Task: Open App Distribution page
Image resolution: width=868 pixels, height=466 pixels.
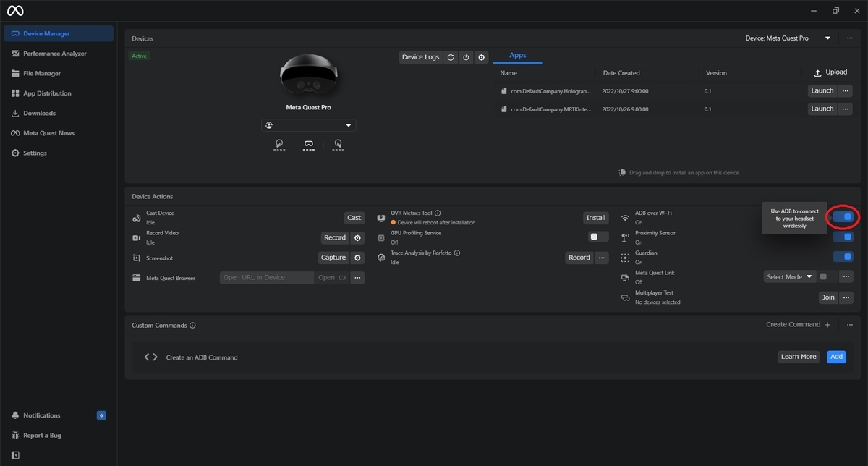Action: tap(59, 93)
